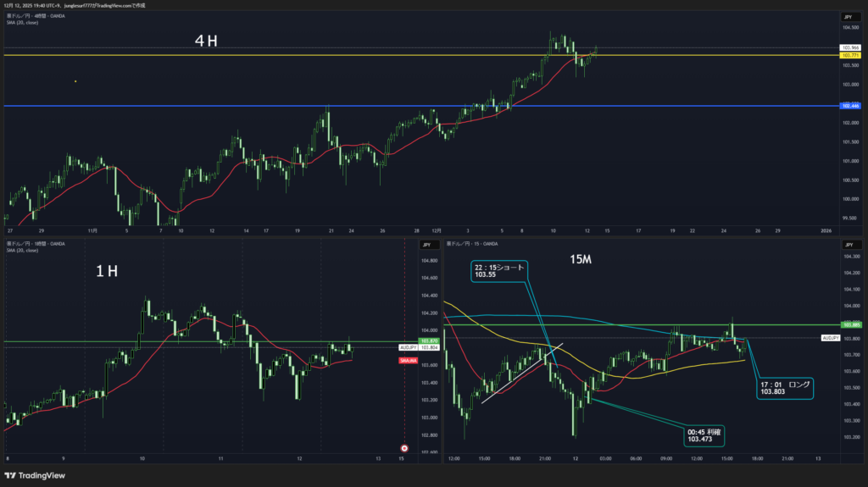The width and height of the screenshot is (868, 487).
Task: Click the green 103.870 price tag in 1H chart
Action: click(429, 340)
